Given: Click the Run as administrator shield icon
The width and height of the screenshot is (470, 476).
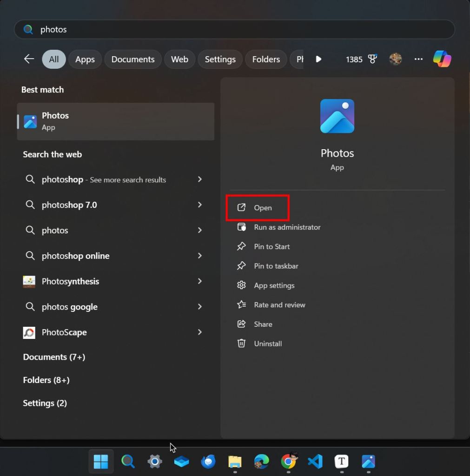Looking at the screenshot, I should point(241,227).
